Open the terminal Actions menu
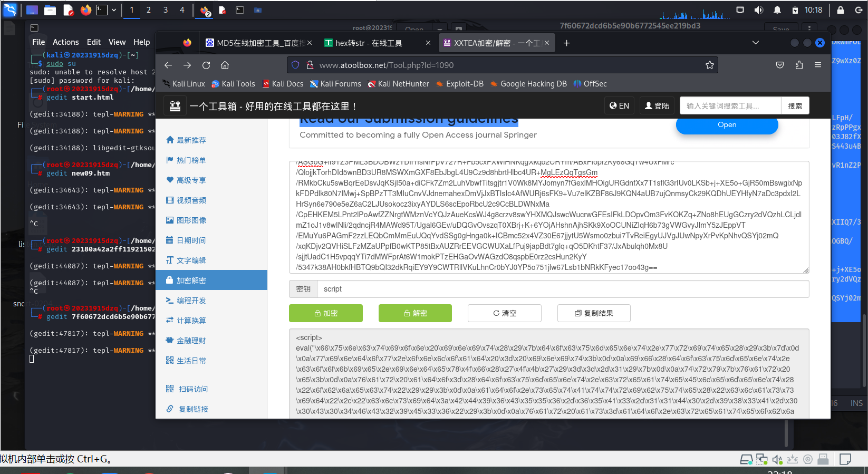This screenshot has width=868, height=474. [65, 42]
